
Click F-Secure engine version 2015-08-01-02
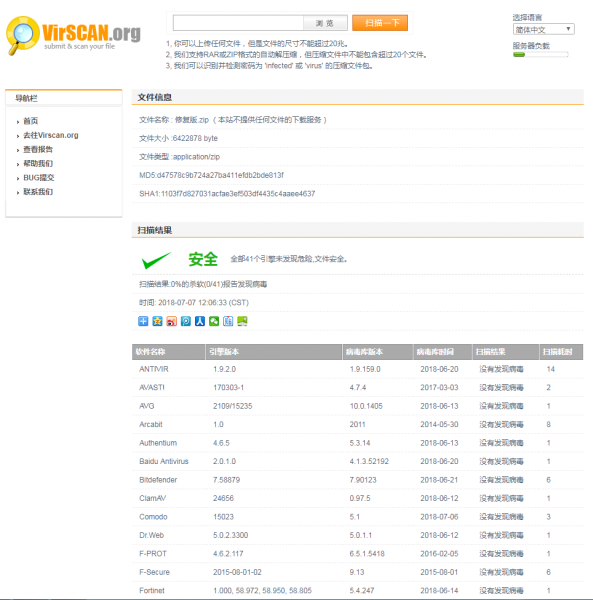point(237,572)
